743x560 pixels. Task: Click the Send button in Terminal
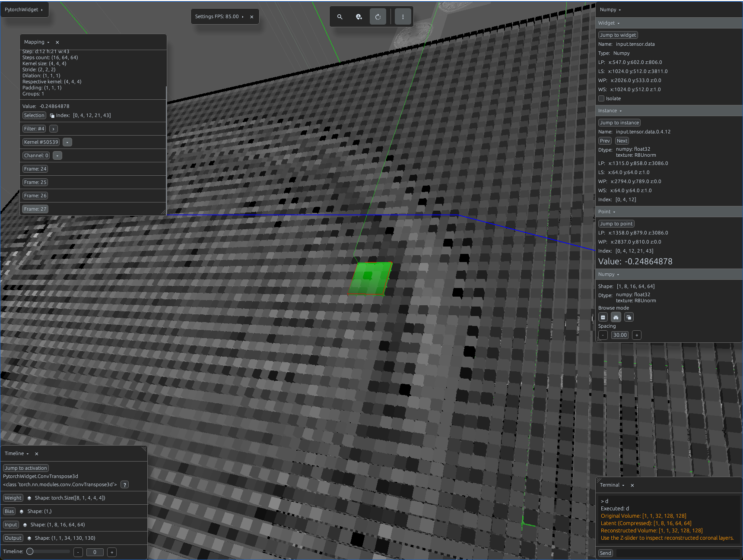pyautogui.click(x=605, y=554)
